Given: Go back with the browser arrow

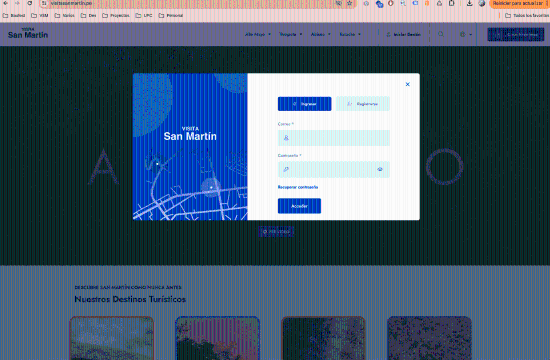Looking at the screenshot, I should tap(6, 3).
